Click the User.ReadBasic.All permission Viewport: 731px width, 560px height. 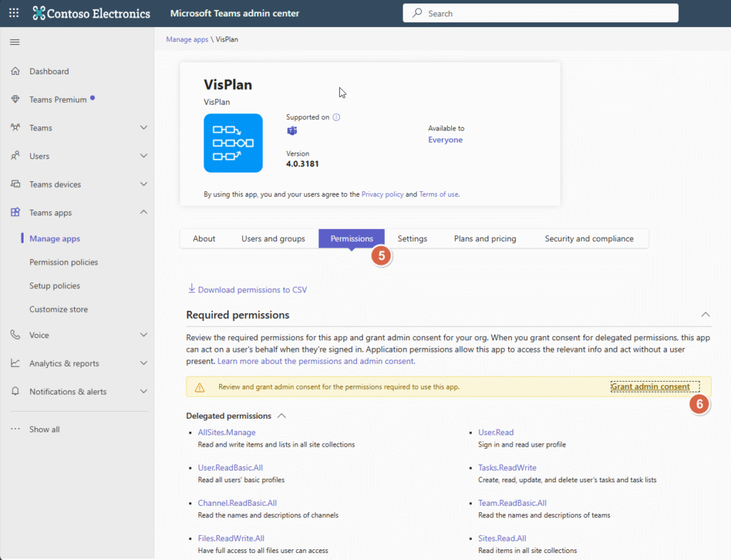pyautogui.click(x=231, y=468)
